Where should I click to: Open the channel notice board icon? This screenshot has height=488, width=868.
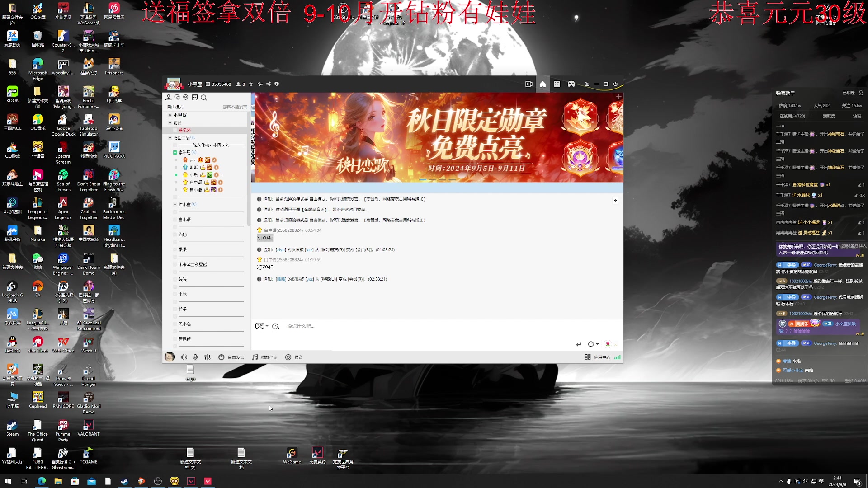pyautogui.click(x=195, y=97)
